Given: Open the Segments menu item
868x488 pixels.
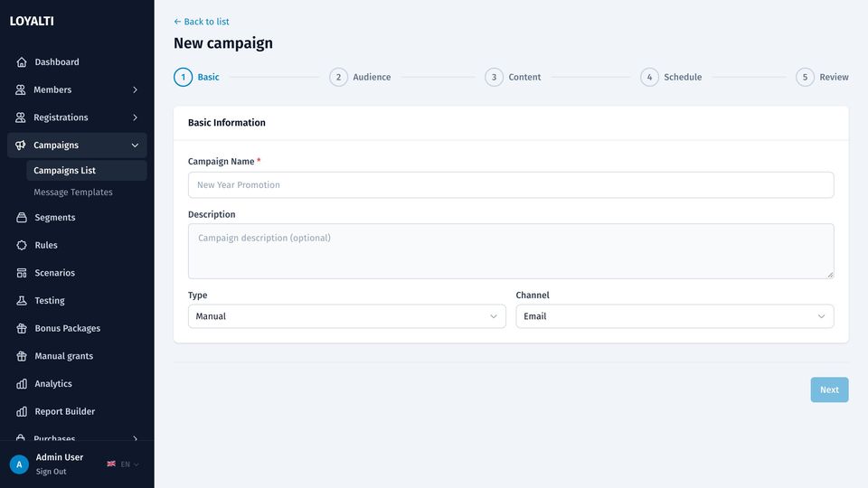Looking at the screenshot, I should point(77,218).
